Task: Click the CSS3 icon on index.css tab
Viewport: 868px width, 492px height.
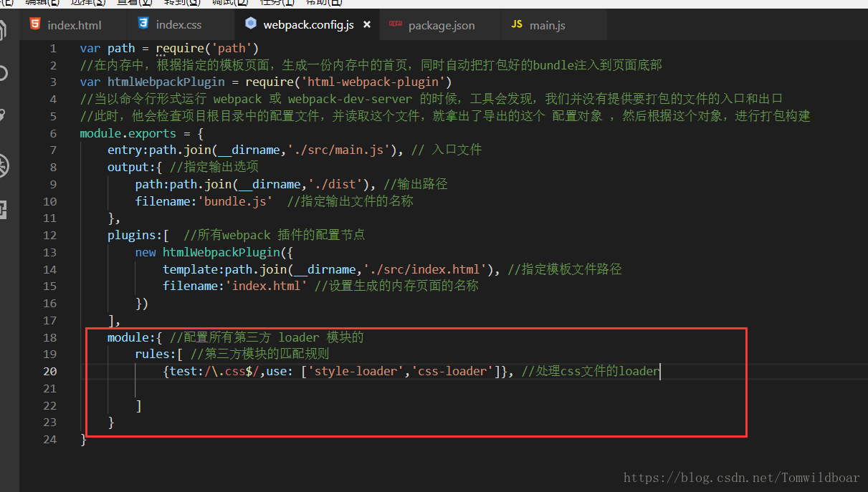Action: [x=143, y=24]
